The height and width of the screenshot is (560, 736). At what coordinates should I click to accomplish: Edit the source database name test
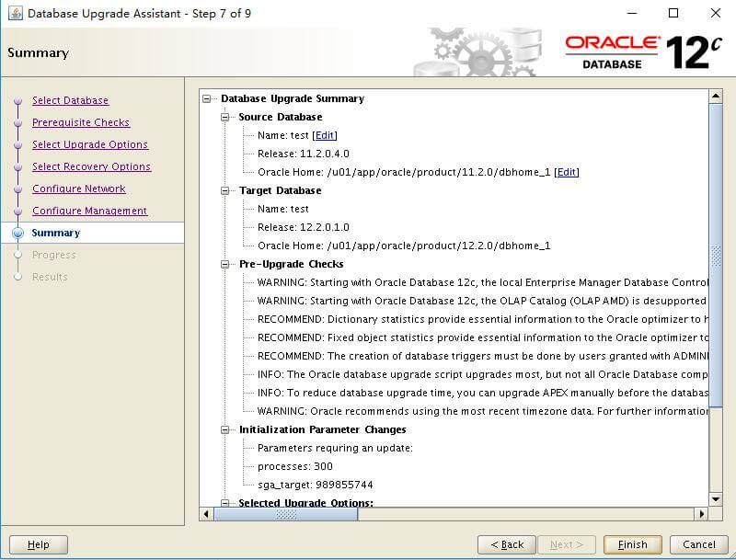[325, 135]
